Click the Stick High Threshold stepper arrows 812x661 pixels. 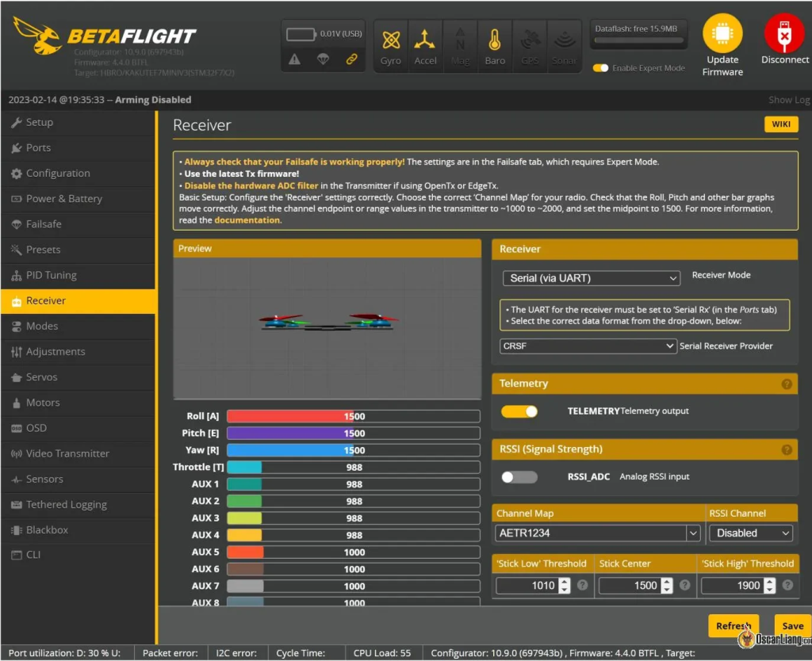[x=770, y=586]
